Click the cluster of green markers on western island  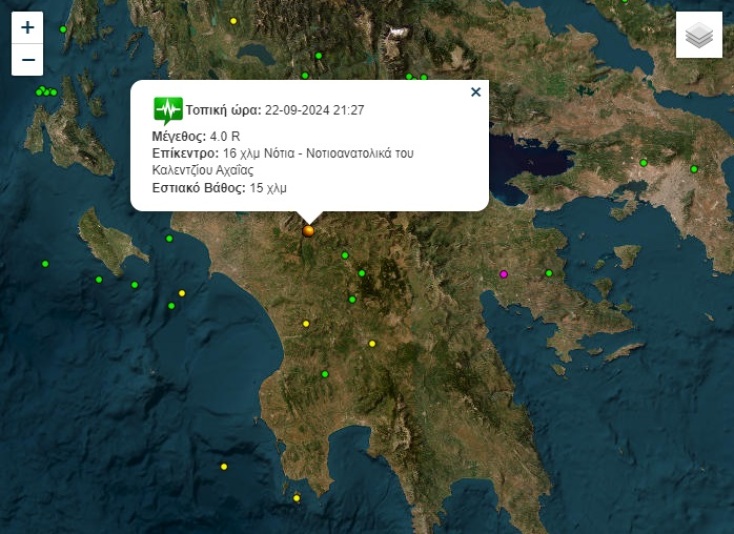(46, 92)
